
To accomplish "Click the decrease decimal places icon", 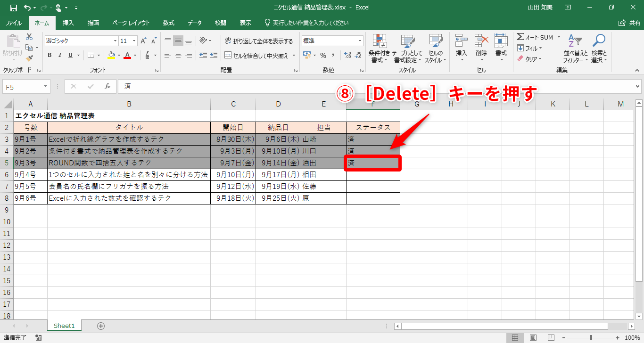I will point(359,55).
